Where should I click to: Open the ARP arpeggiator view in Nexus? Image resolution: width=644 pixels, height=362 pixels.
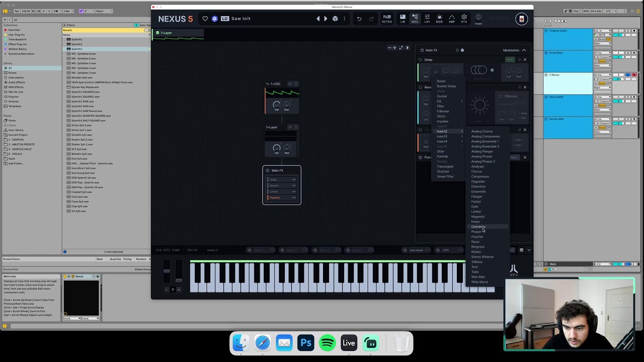point(452,19)
